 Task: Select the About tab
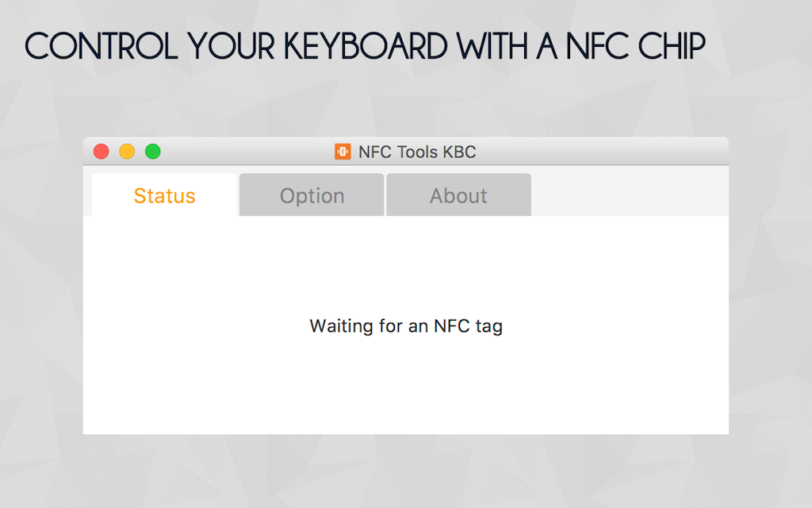458,196
